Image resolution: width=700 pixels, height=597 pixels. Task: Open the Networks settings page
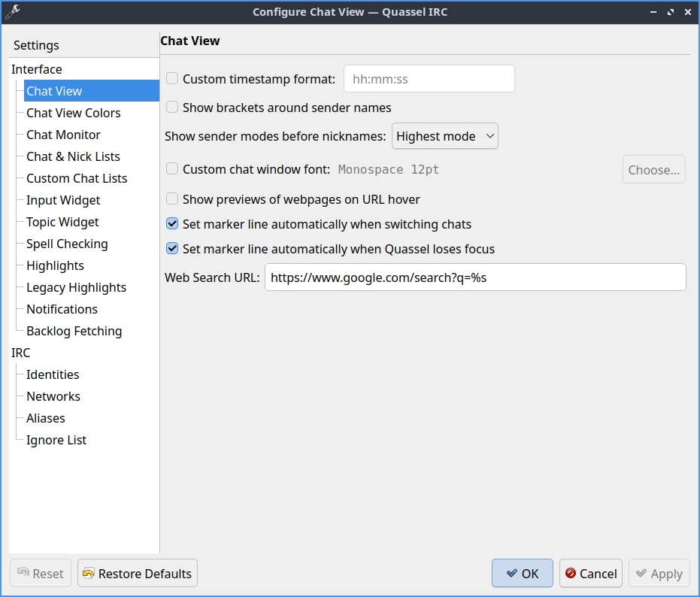click(53, 396)
